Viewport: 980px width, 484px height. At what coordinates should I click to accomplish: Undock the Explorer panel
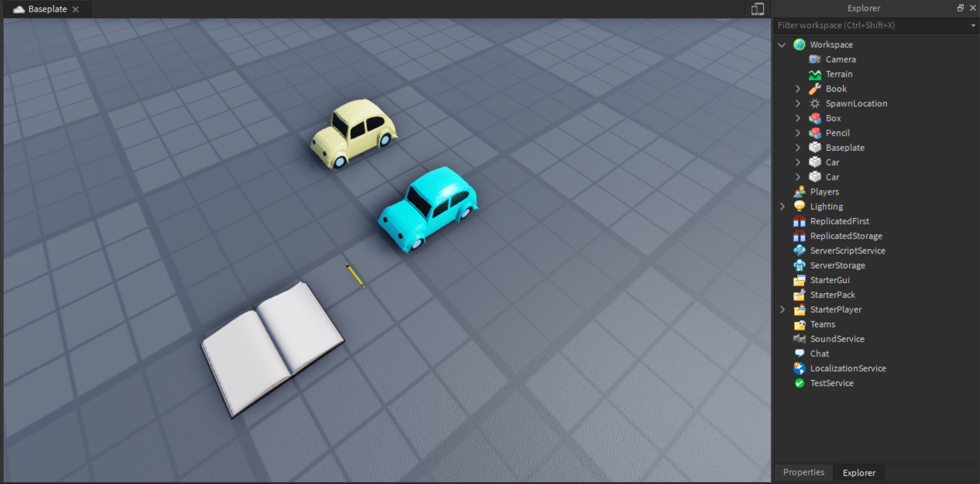click(x=960, y=8)
